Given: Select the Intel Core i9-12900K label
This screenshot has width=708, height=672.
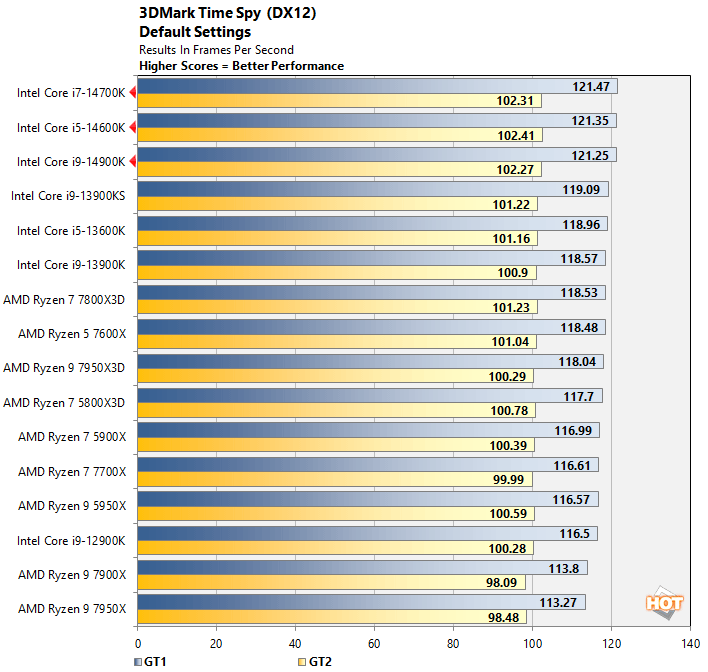Looking at the screenshot, I should (x=71, y=541).
